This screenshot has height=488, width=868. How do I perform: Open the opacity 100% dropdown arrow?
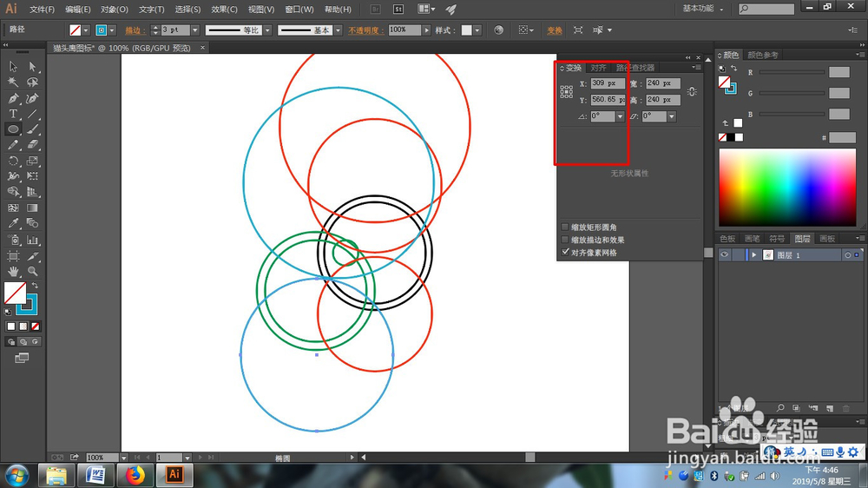pos(426,30)
